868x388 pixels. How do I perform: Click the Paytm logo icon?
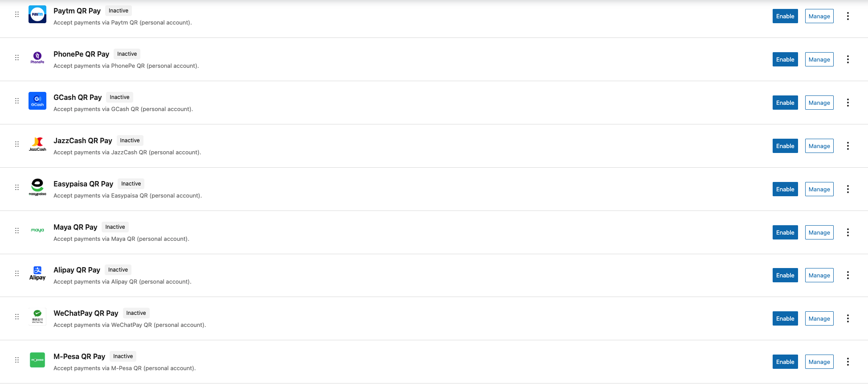(37, 14)
